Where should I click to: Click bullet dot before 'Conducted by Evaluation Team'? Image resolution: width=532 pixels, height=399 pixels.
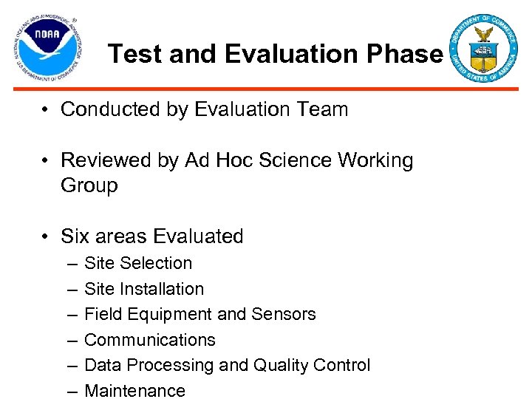pos(46,110)
